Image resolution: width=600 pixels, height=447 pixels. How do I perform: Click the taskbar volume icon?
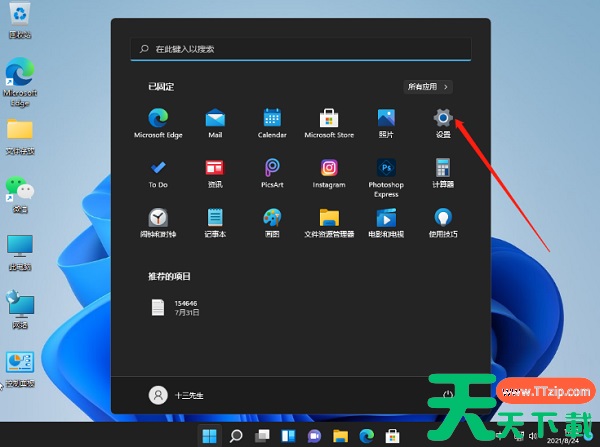pos(533,436)
